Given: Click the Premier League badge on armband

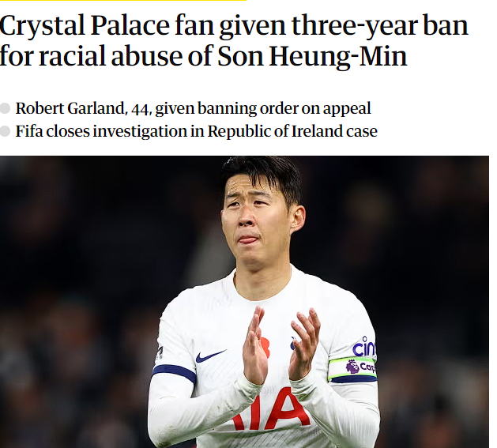Looking at the screenshot, I should 352,367.
